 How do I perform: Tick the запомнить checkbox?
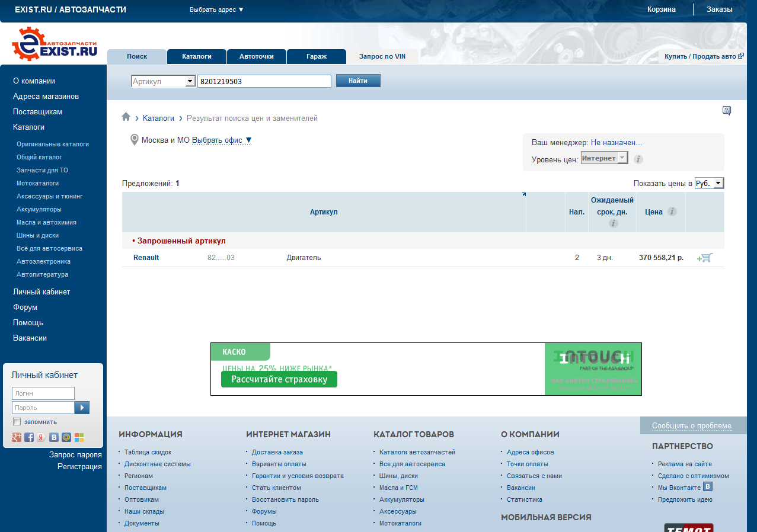point(17,422)
